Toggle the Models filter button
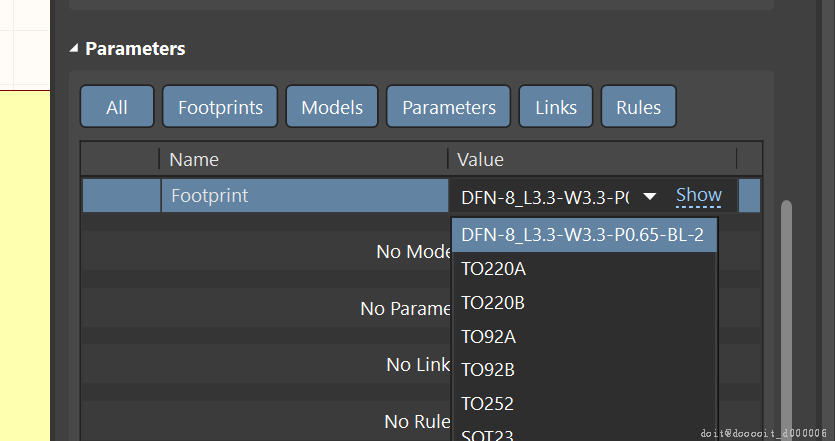Screen dimensions: 835x441 pos(332,107)
